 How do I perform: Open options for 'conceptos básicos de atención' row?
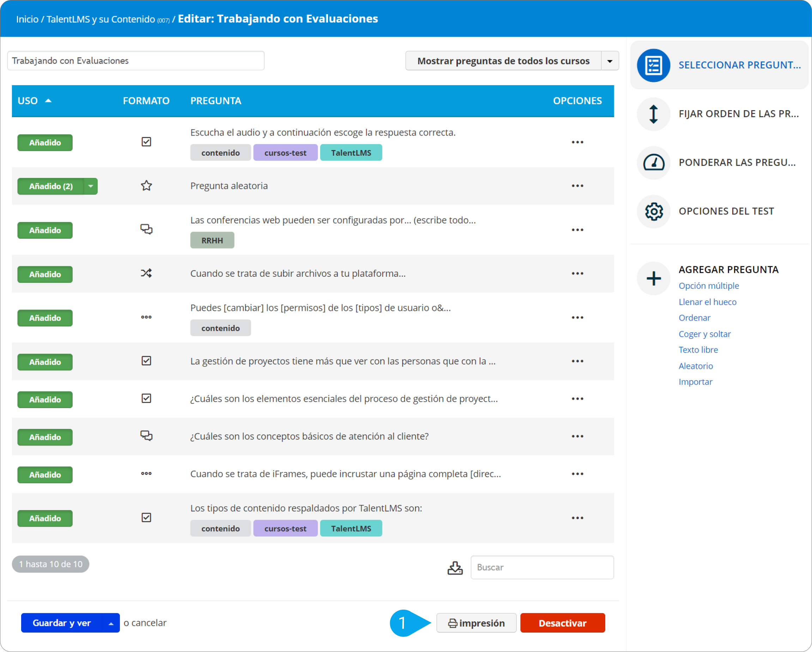[x=577, y=436]
